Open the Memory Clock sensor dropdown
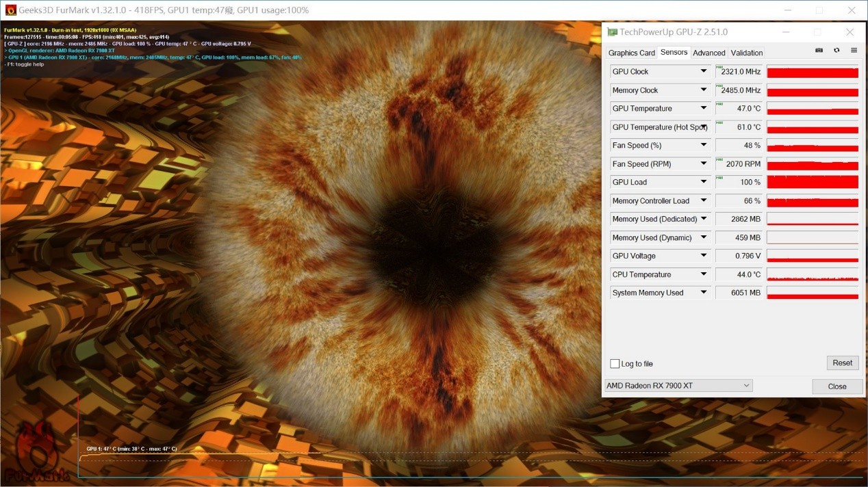The width and height of the screenshot is (868, 487). coord(703,90)
